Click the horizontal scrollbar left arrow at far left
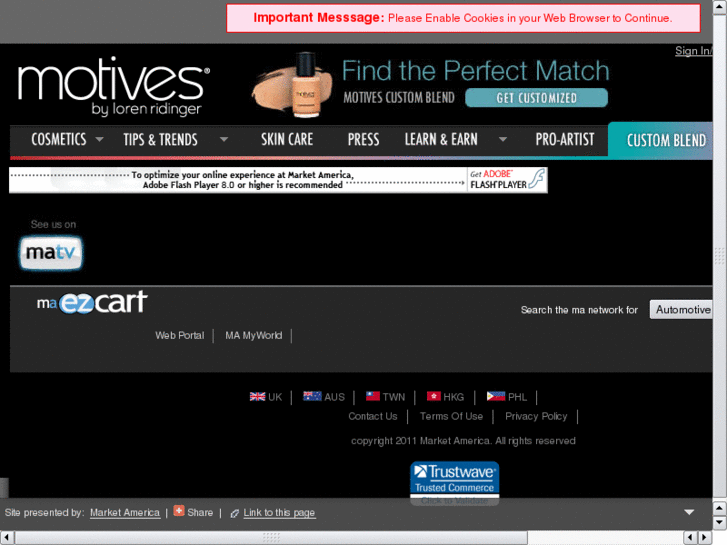The width and height of the screenshot is (727, 545). pos(7,537)
